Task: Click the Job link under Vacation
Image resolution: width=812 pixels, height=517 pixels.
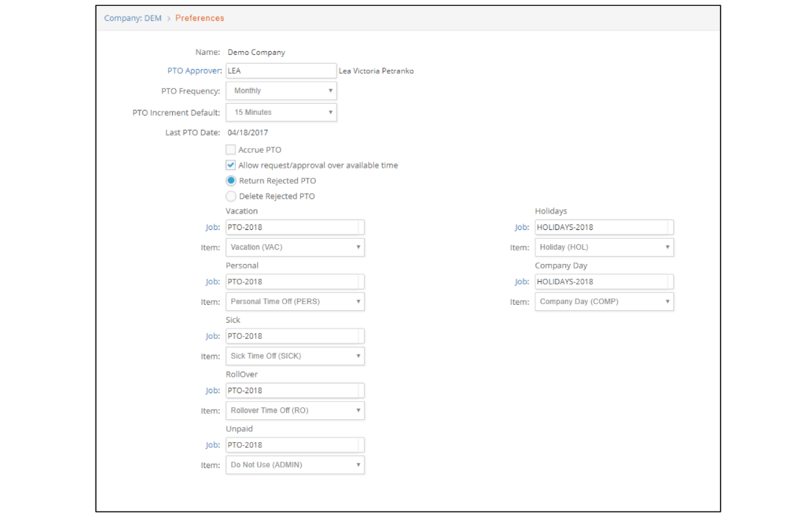Action: [x=212, y=228]
